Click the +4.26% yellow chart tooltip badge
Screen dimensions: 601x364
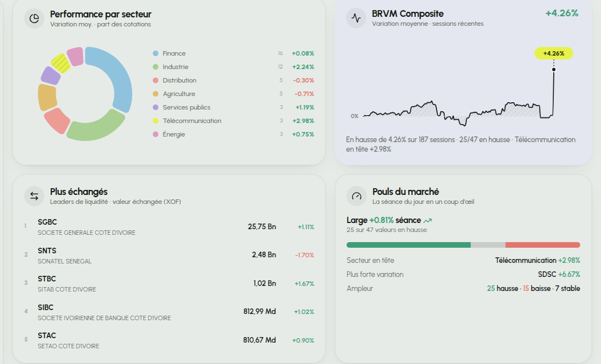tap(553, 53)
